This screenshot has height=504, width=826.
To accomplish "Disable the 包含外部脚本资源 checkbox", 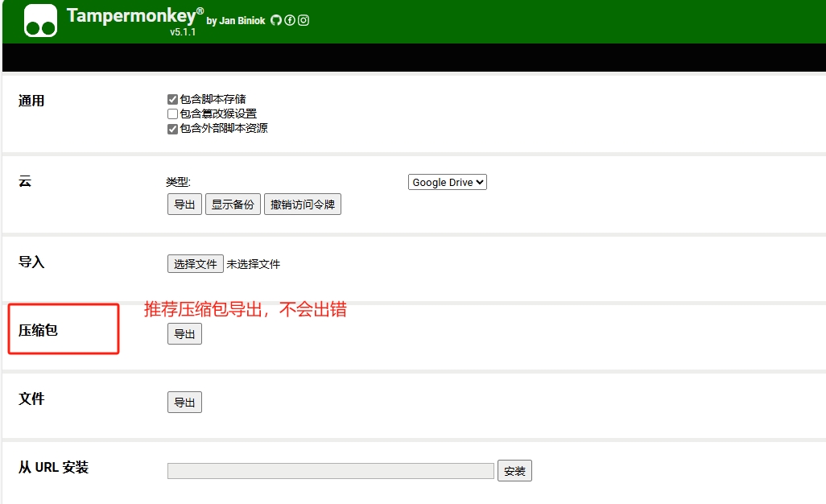I will 171,128.
